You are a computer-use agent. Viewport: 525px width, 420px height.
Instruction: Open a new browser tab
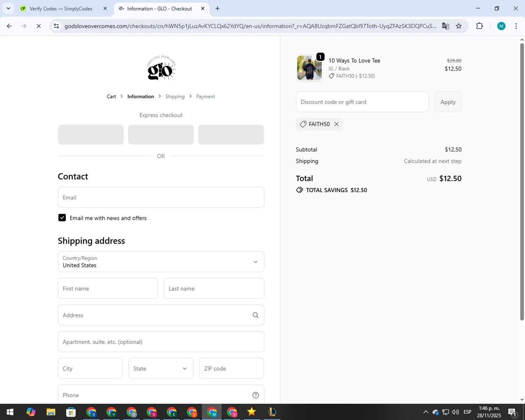pos(217,8)
